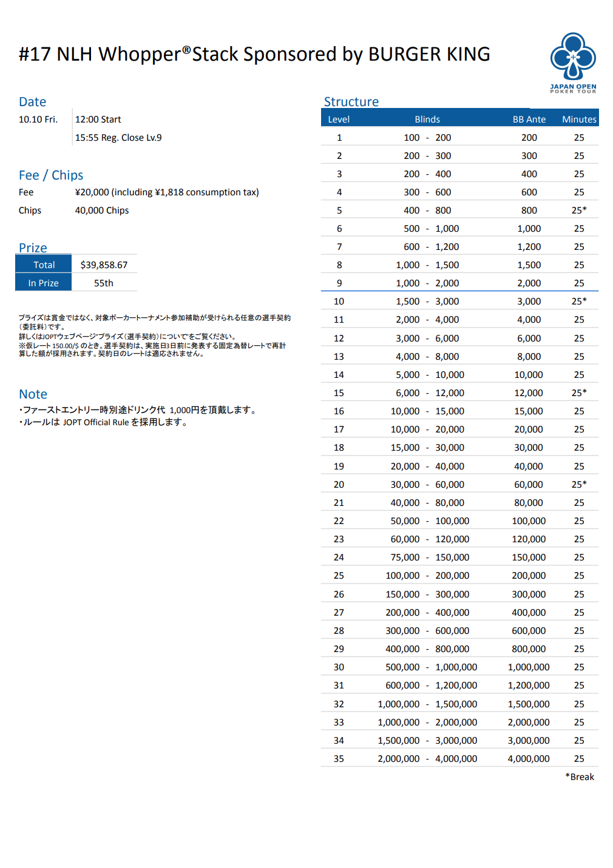Click the Note section heading
Viewport: 613px width, 868px height.
33,394
